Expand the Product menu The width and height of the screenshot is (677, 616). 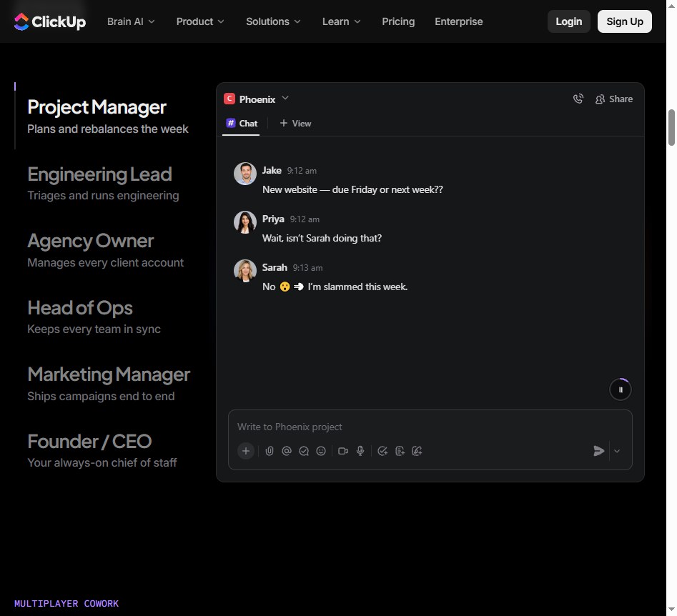coord(200,21)
